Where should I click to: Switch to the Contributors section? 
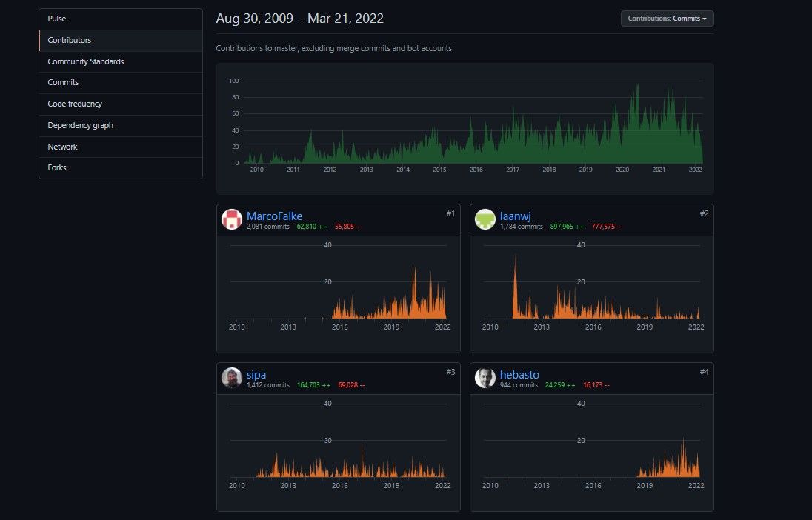pyautogui.click(x=69, y=40)
